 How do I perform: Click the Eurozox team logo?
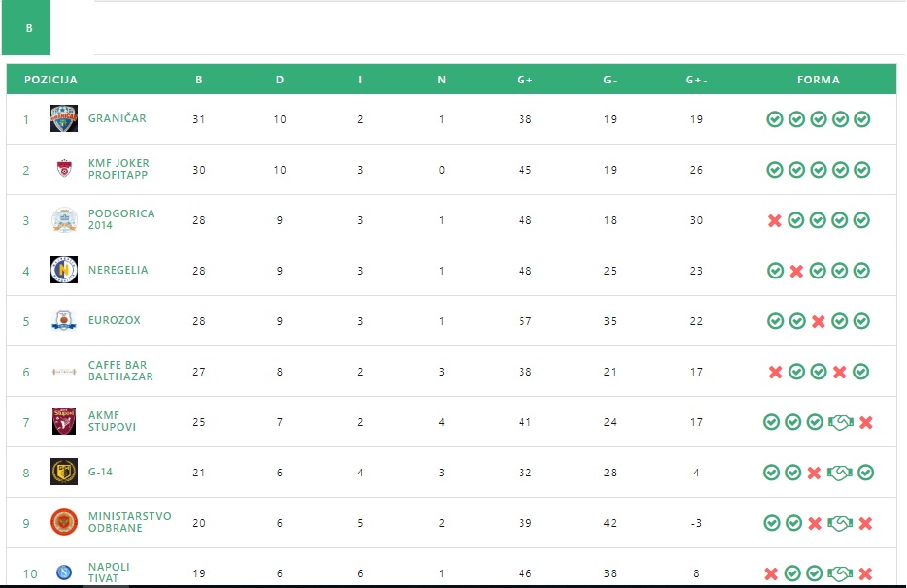point(64,320)
